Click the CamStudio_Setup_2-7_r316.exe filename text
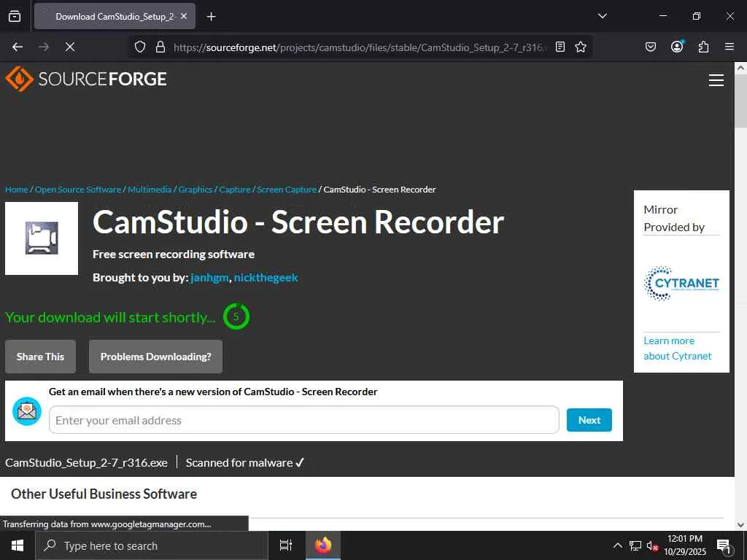Viewport: 747px width, 560px height. point(86,462)
